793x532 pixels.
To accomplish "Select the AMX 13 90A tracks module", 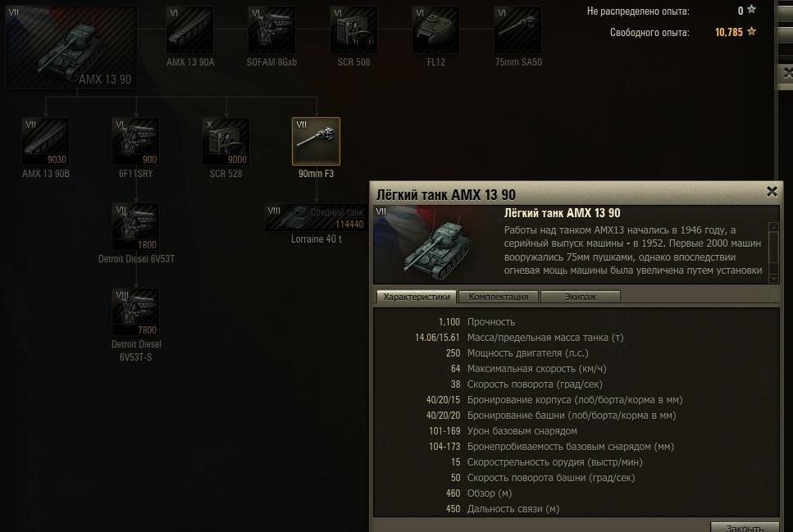I will click(x=189, y=30).
